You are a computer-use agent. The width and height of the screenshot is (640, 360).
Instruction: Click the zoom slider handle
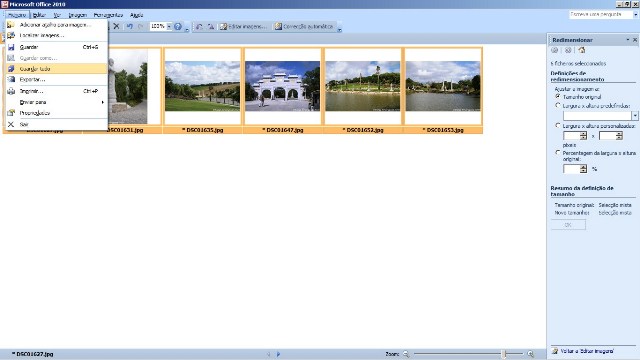coord(504,354)
